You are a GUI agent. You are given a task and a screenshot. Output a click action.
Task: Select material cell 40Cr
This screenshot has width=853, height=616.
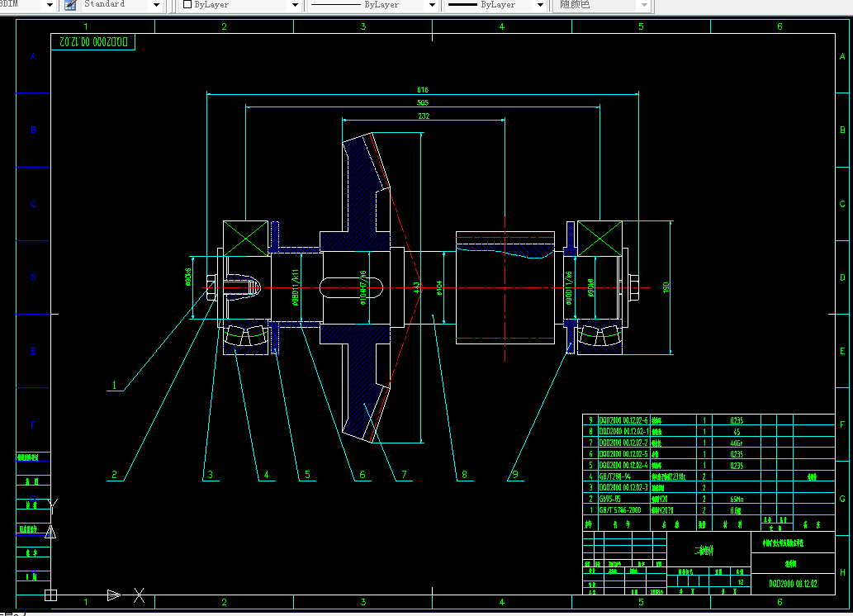pos(737,443)
